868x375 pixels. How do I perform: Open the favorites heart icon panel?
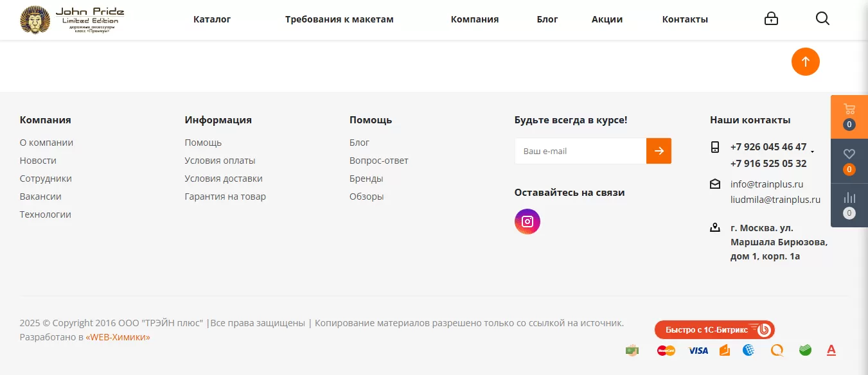[849, 161]
